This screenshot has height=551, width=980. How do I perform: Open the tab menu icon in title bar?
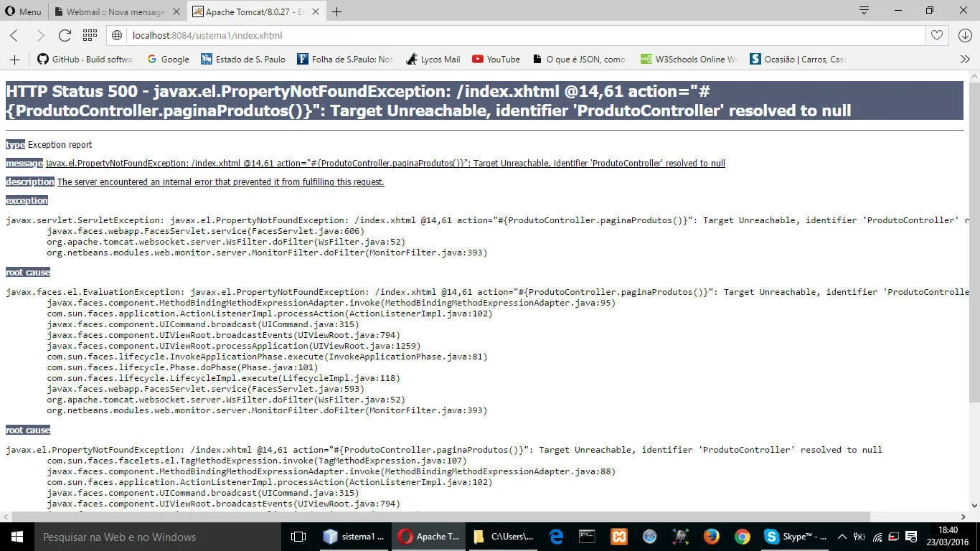point(864,11)
